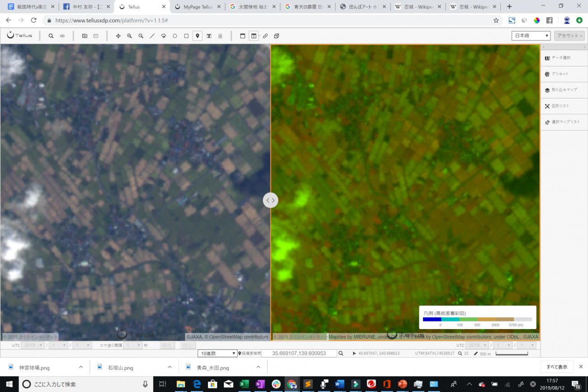Open Excel from the taskbar
The image size is (588, 392).
[x=244, y=384]
